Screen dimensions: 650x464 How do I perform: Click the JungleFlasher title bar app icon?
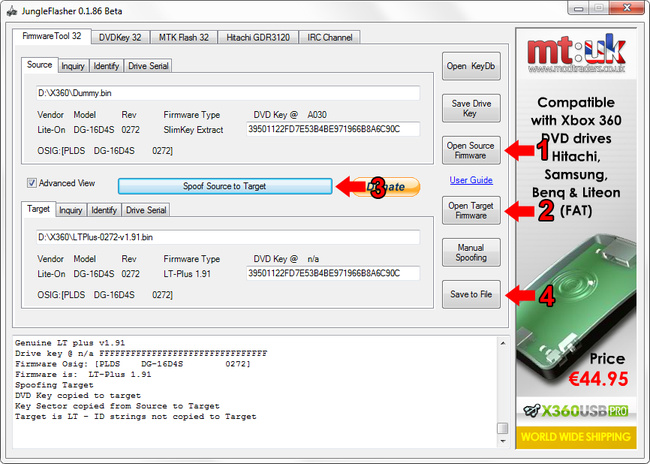12,11
